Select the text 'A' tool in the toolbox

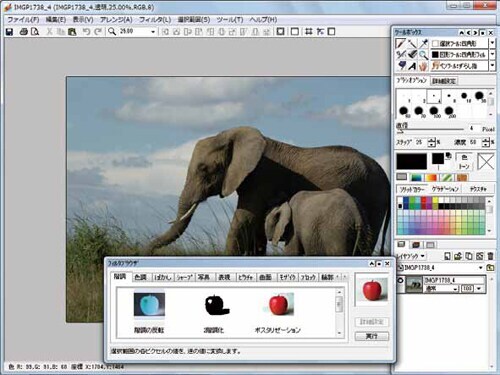click(x=412, y=66)
